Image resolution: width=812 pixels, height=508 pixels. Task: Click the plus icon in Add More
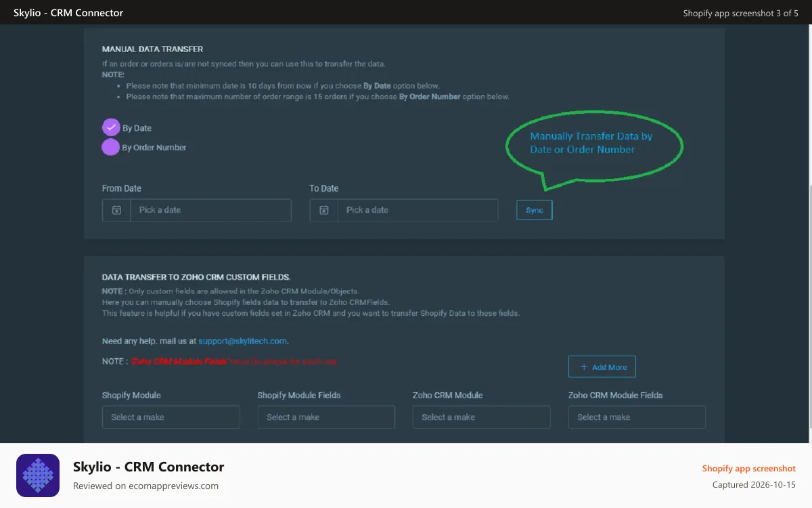(584, 367)
